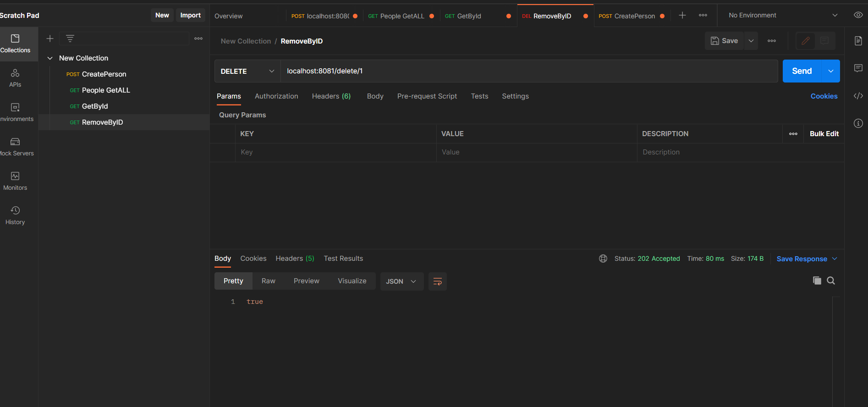Click the New button
The height and width of the screenshot is (407, 868).
coord(162,15)
